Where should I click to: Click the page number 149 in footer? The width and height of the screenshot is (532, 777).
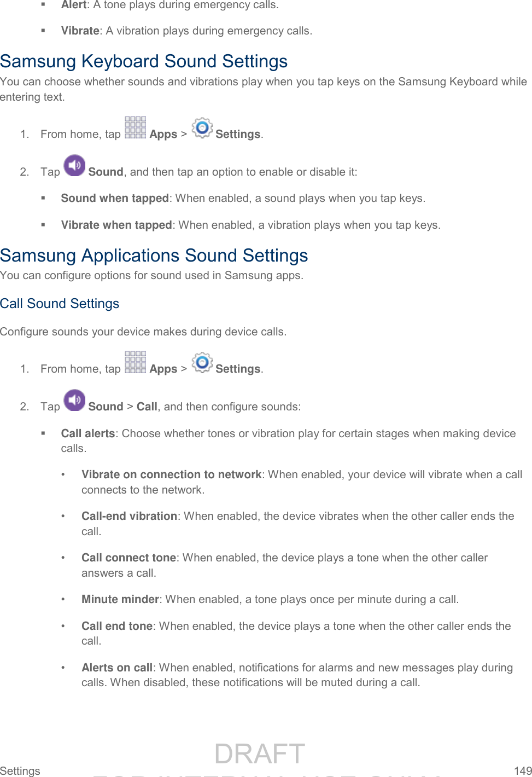point(523,770)
